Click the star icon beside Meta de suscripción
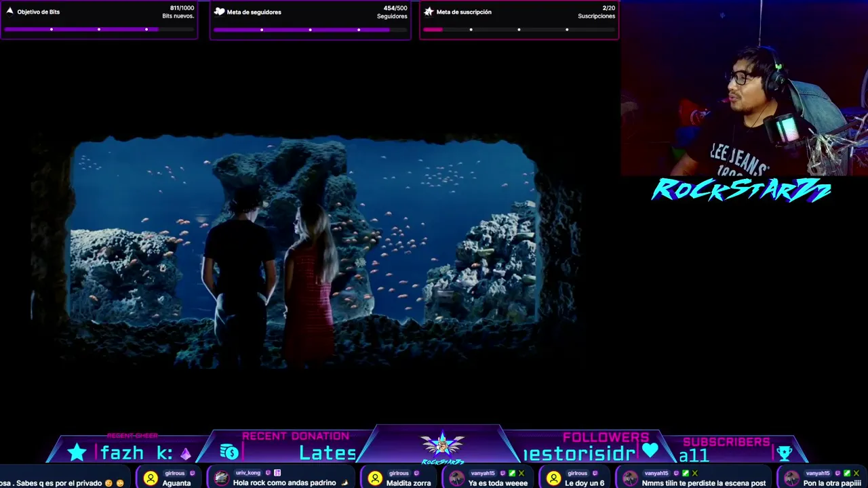 coord(429,12)
